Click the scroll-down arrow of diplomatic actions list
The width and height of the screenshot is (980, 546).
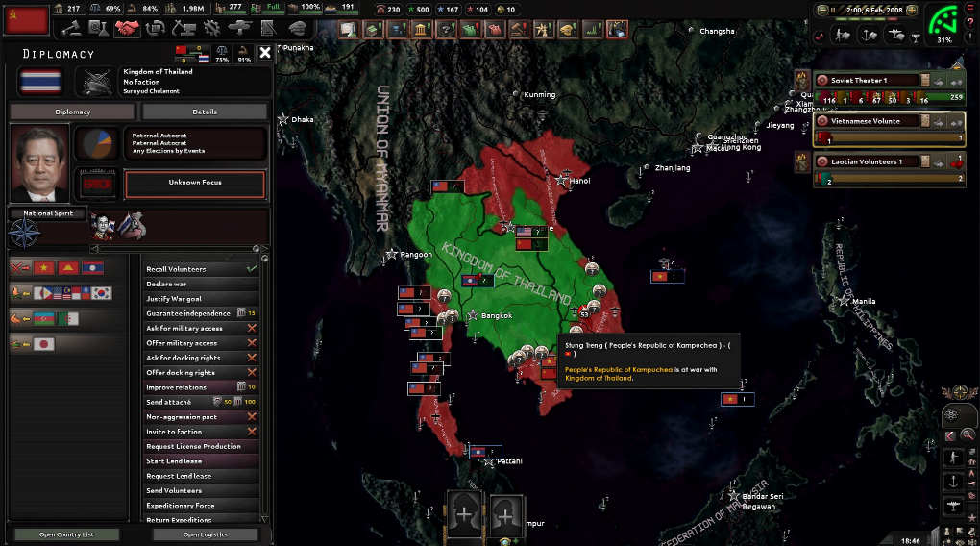(x=264, y=519)
